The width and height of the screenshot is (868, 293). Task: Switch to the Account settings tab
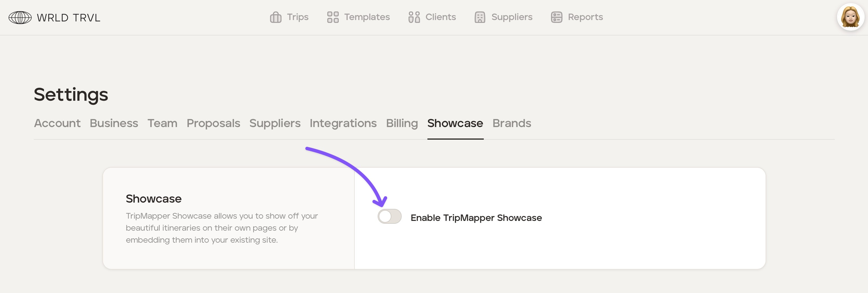click(x=57, y=123)
